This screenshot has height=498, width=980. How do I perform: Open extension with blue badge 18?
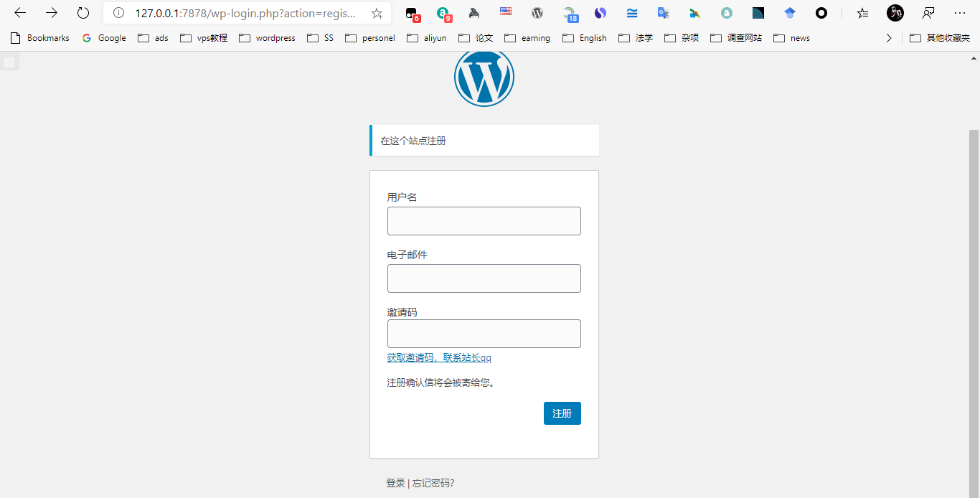pyautogui.click(x=570, y=14)
